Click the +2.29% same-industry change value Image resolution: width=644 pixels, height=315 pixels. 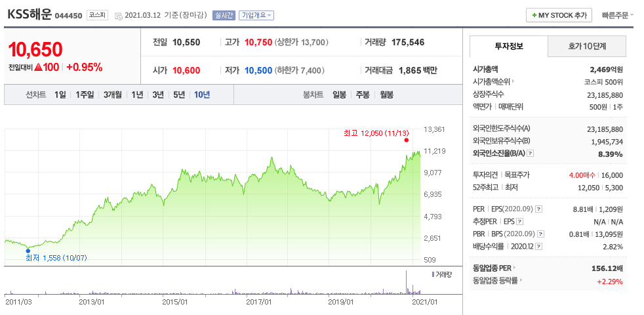610,282
